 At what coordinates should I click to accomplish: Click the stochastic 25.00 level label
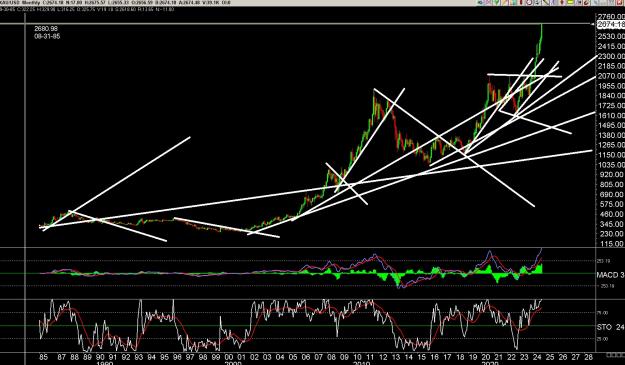(602, 339)
